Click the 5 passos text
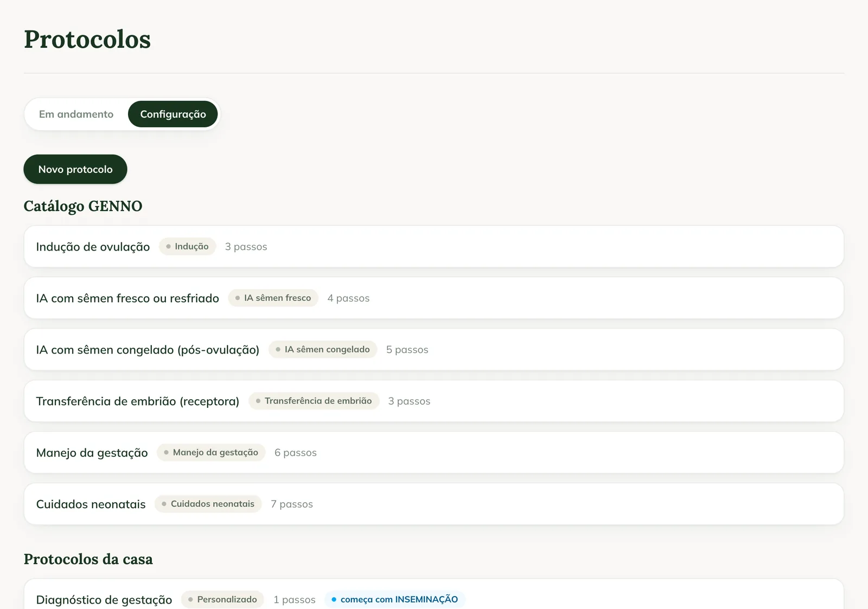 407,350
